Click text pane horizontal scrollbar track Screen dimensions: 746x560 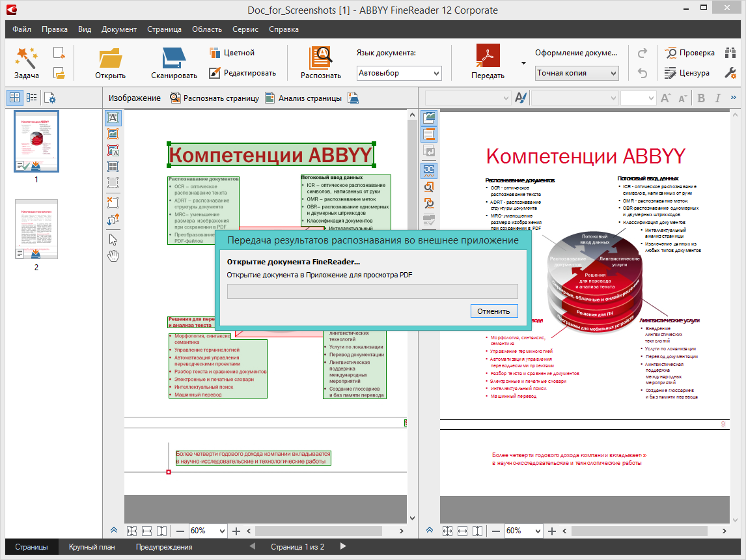click(644, 531)
